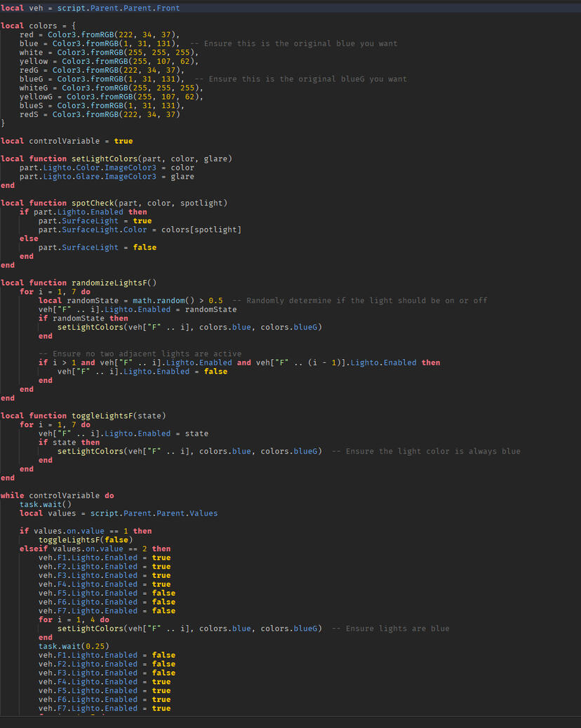581x728 pixels.
Task: Click the while keyword
Action: click(x=12, y=495)
